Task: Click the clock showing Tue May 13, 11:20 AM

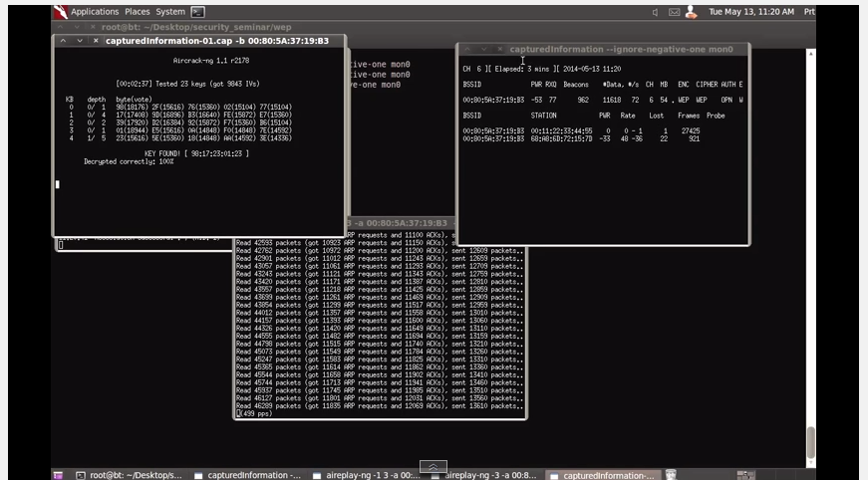Action: 751,12
